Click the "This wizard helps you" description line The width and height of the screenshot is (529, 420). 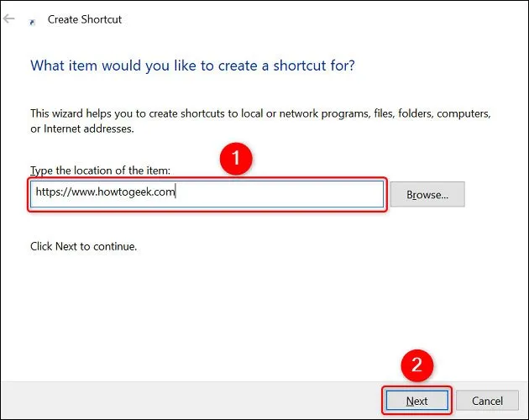[260, 113]
